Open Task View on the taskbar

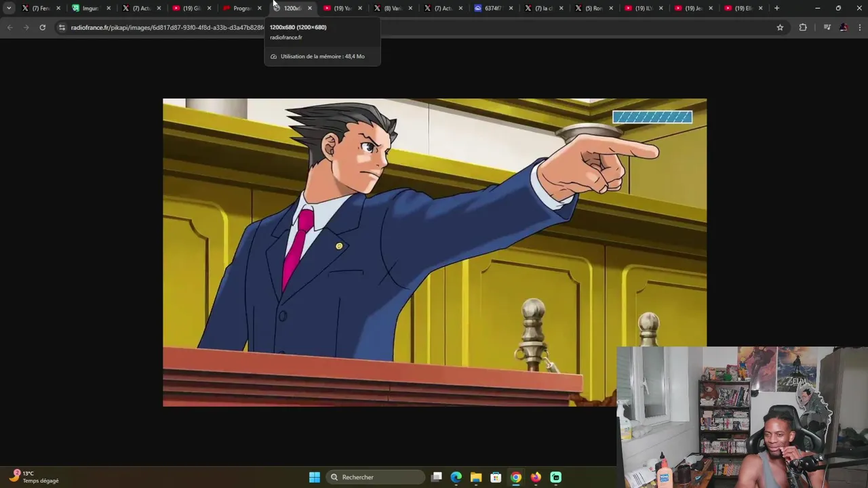tap(437, 477)
